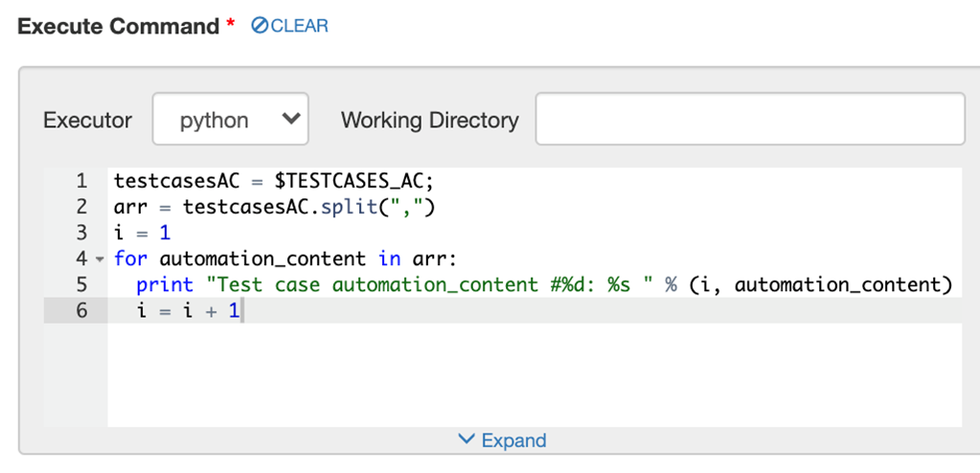Click line number 5 in gutter
This screenshot has width=980, height=473.
tap(81, 284)
